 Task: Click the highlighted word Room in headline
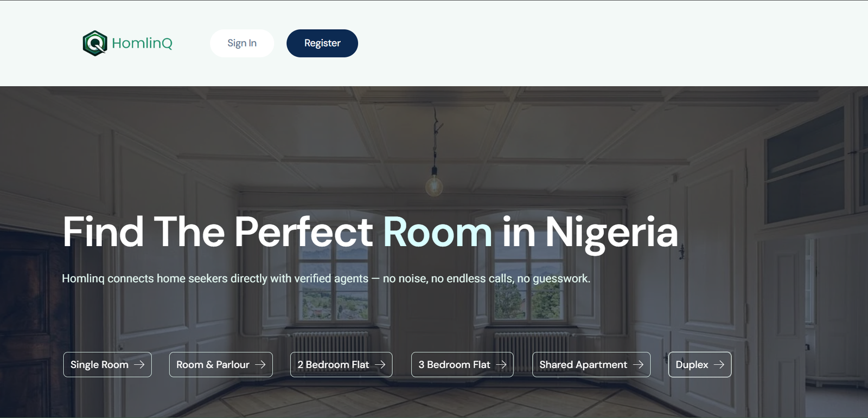[438, 233]
